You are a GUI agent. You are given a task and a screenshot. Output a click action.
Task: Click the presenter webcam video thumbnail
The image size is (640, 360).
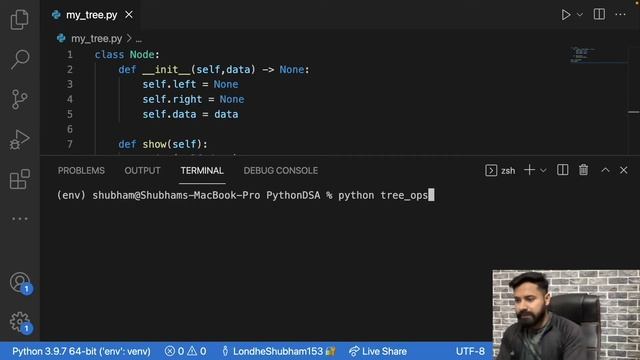[566, 315]
